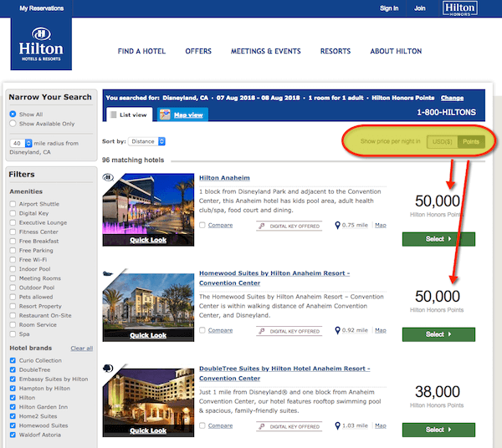Open My Reservations
Viewport: 502px width, 448px height.
(42, 8)
